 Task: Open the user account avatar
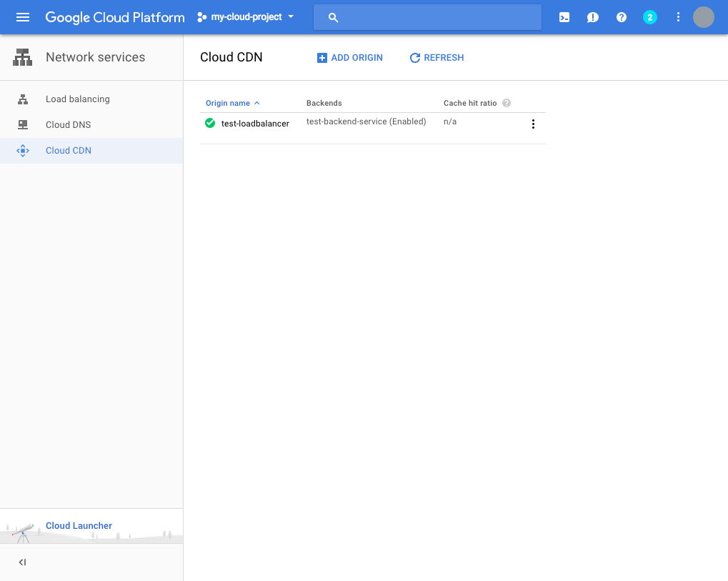click(704, 17)
